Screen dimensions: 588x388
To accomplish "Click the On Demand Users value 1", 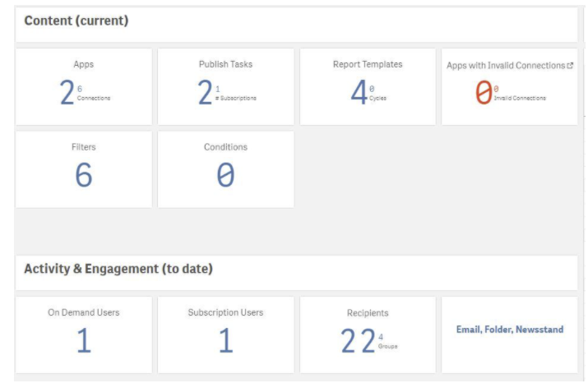I will pyautogui.click(x=84, y=340).
